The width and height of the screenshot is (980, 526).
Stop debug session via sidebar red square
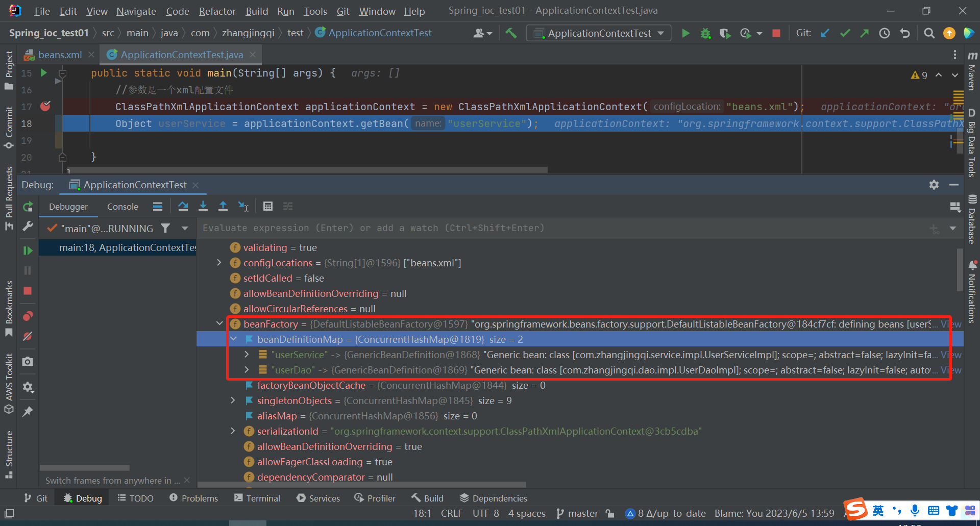(28, 291)
